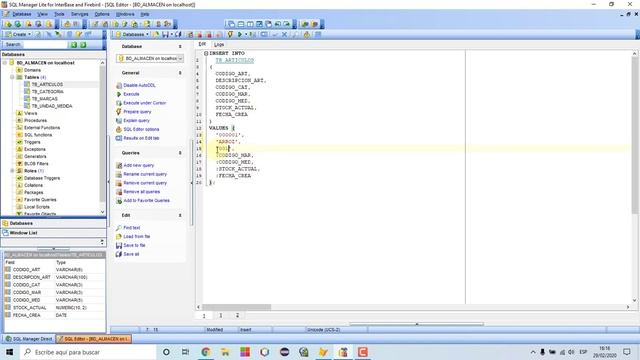This screenshot has width=640, height=360.
Task: Click the Find text magnifier icon
Action: click(119, 228)
